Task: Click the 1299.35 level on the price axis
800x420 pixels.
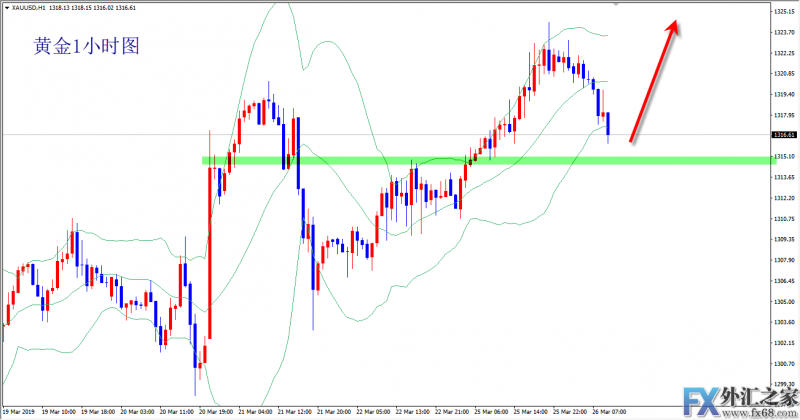Action: (x=783, y=385)
